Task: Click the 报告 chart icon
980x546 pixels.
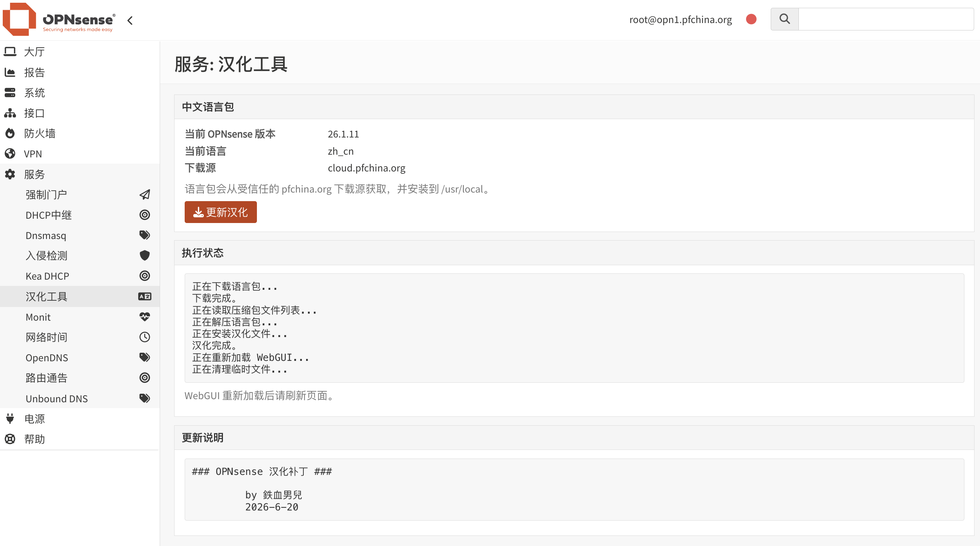Action: coord(10,72)
